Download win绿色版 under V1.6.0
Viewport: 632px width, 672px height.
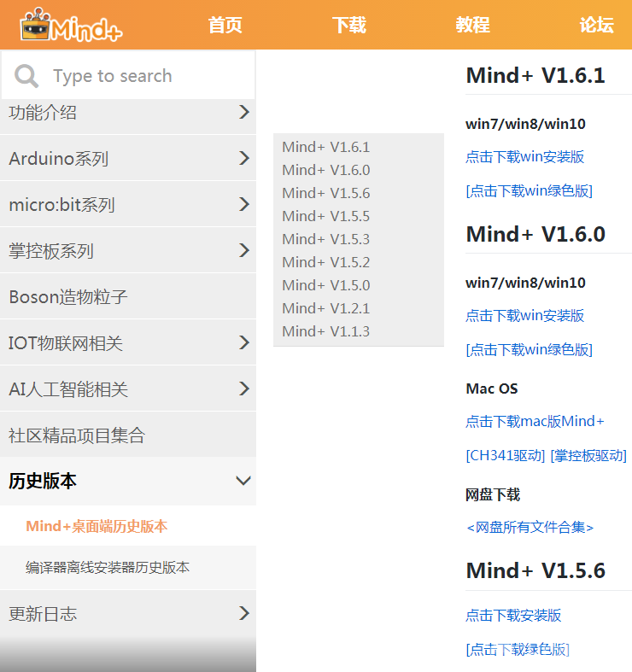pos(530,350)
